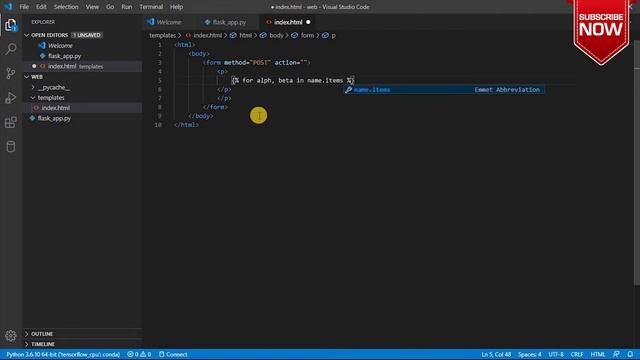Select Python 3.6.10 interpreter in status bar

pyautogui.click(x=63, y=354)
